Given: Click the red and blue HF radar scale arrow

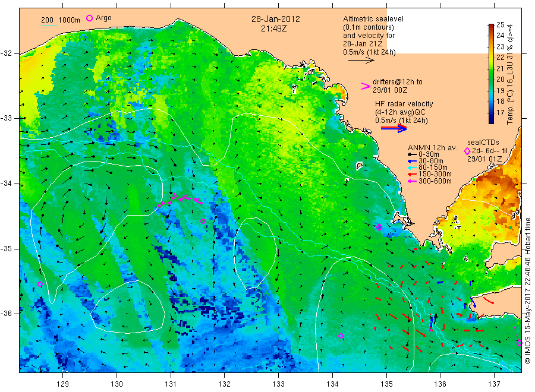Looking at the screenshot, I should (x=394, y=128).
